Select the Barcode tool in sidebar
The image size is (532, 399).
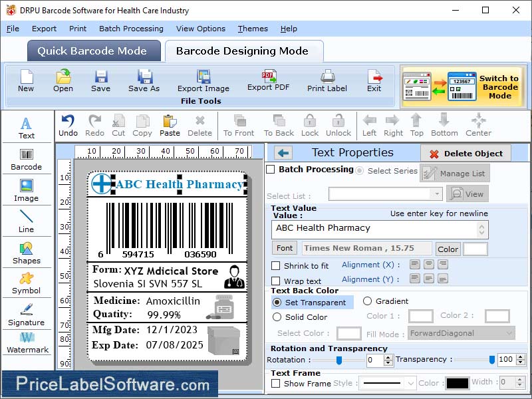click(26, 157)
